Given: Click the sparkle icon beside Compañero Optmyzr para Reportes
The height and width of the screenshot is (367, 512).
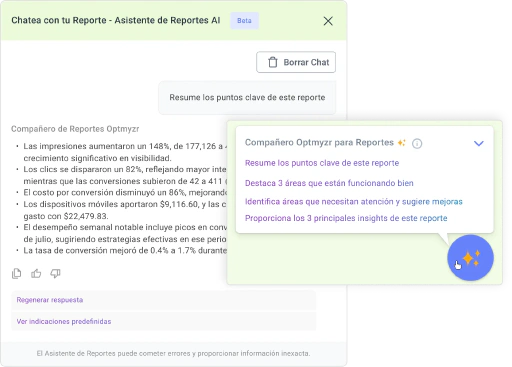Looking at the screenshot, I should (402, 143).
